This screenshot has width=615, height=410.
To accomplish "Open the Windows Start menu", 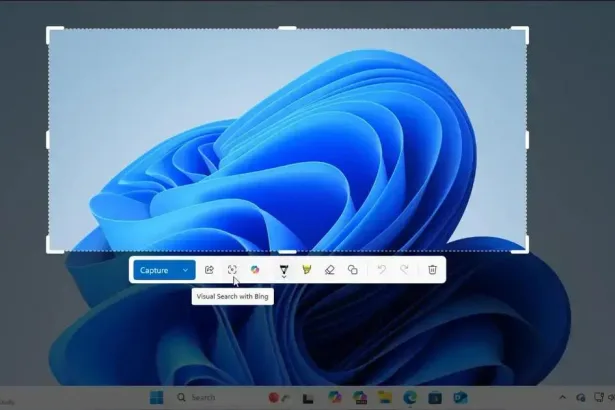I will 157,398.
